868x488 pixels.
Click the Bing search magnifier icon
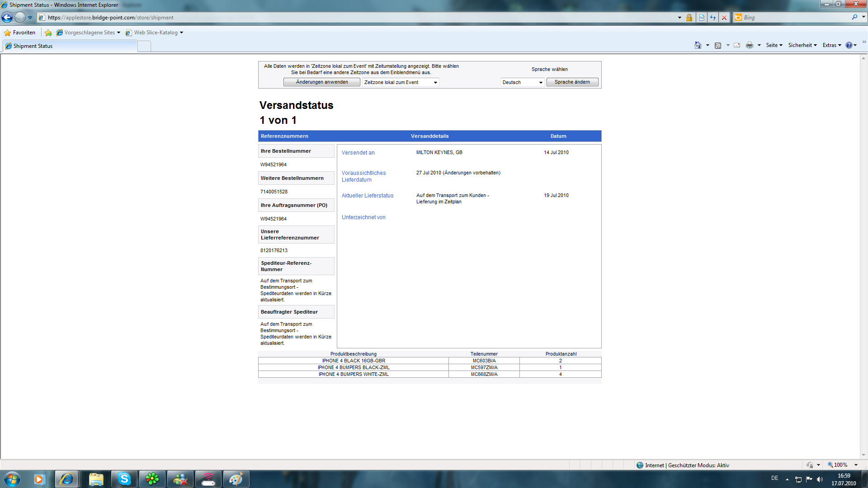click(854, 17)
